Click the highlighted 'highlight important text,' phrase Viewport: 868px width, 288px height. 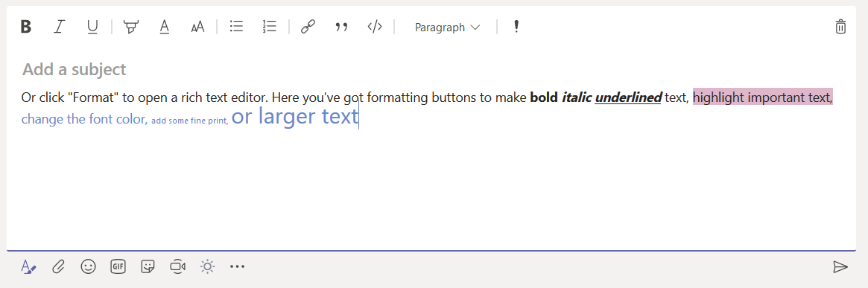tap(763, 97)
